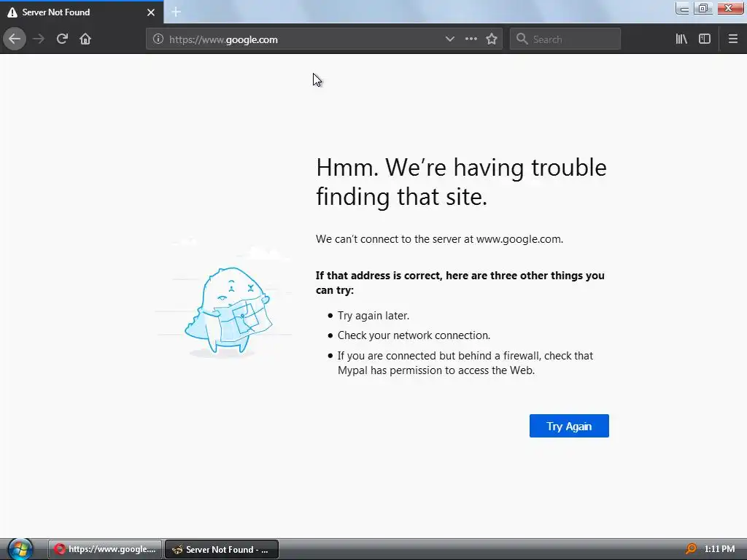Open a new tab with the plus button

click(176, 12)
